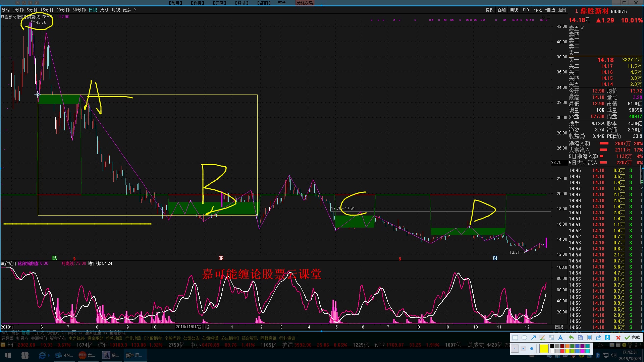Click 叠加 overlay button
The image size is (644, 362).
pos(501,10)
